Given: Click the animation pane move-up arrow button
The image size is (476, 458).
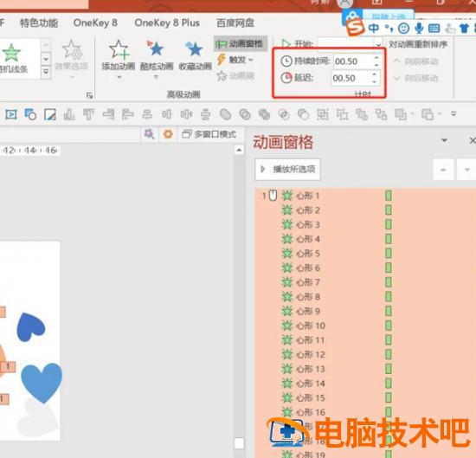Looking at the screenshot, I should tap(443, 170).
